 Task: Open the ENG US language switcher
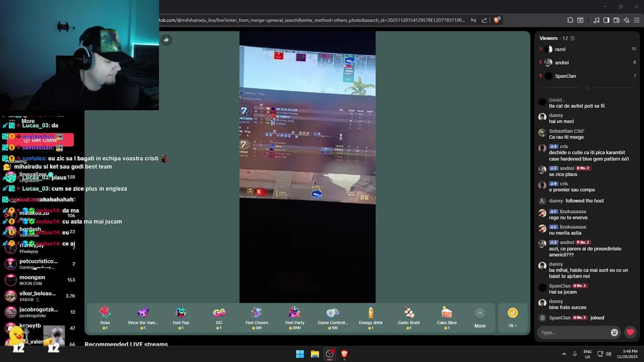click(587, 354)
